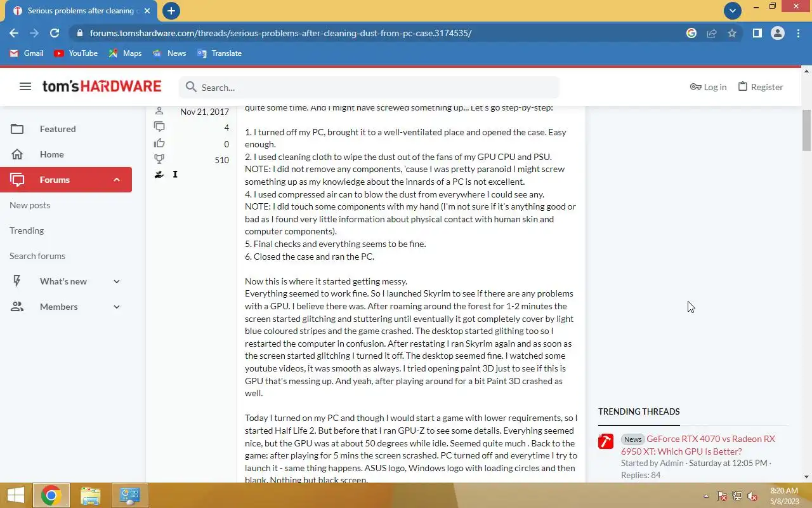Go to Featured in the sidebar
The width and height of the screenshot is (812, 508).
[58, 129]
